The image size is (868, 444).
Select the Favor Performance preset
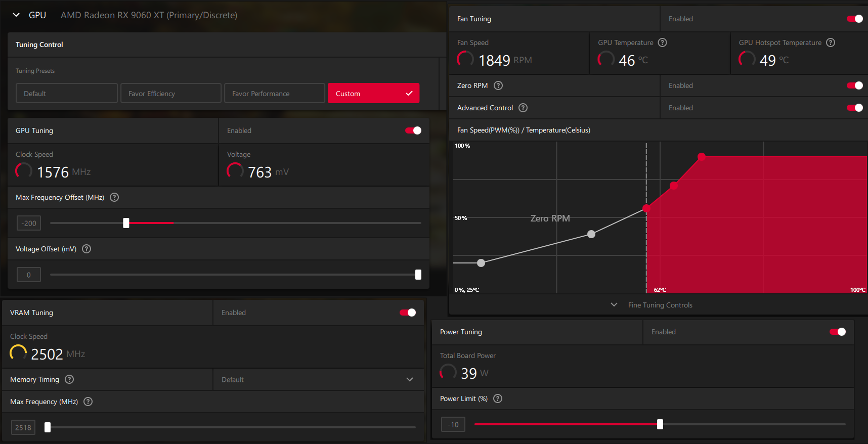click(275, 94)
